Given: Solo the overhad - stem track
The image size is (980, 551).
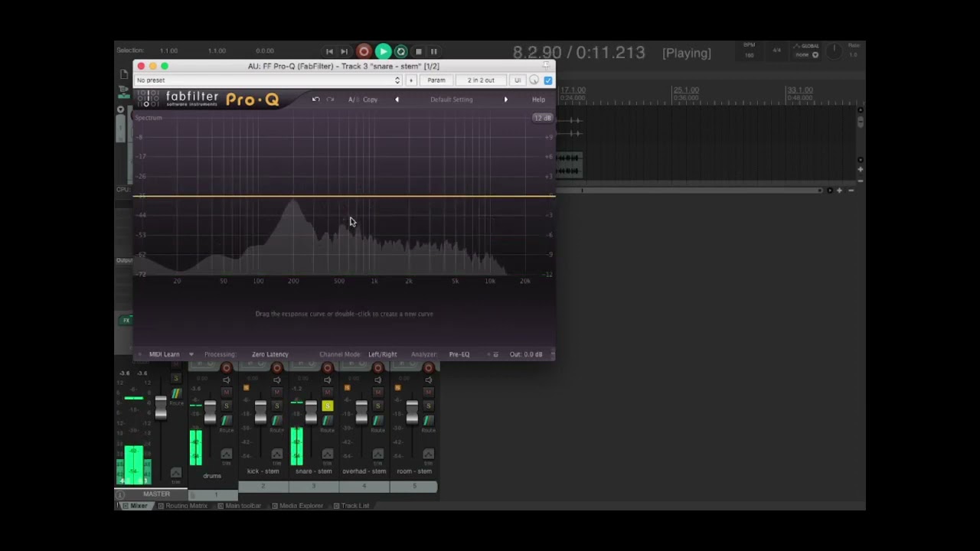Looking at the screenshot, I should (377, 406).
